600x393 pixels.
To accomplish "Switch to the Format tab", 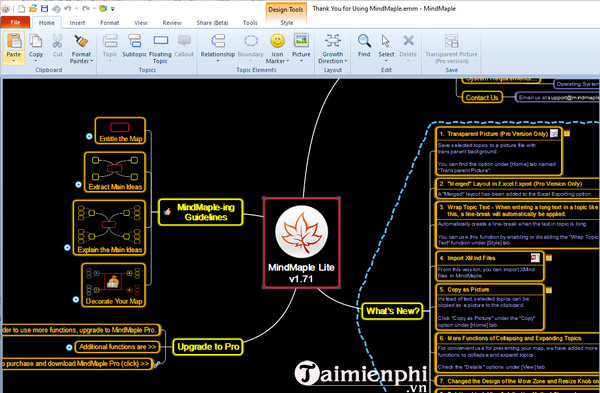I will 109,23.
